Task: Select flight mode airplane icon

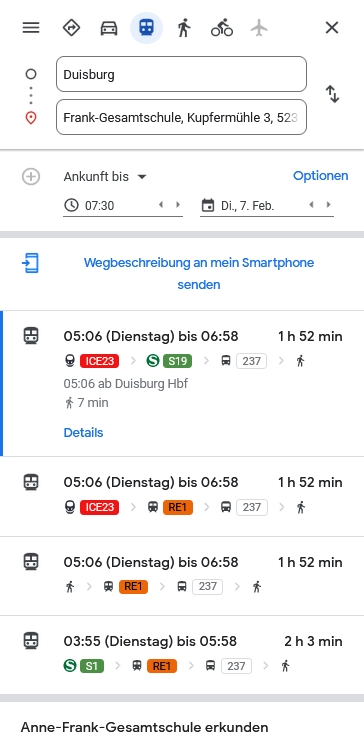Action: pos(259,28)
